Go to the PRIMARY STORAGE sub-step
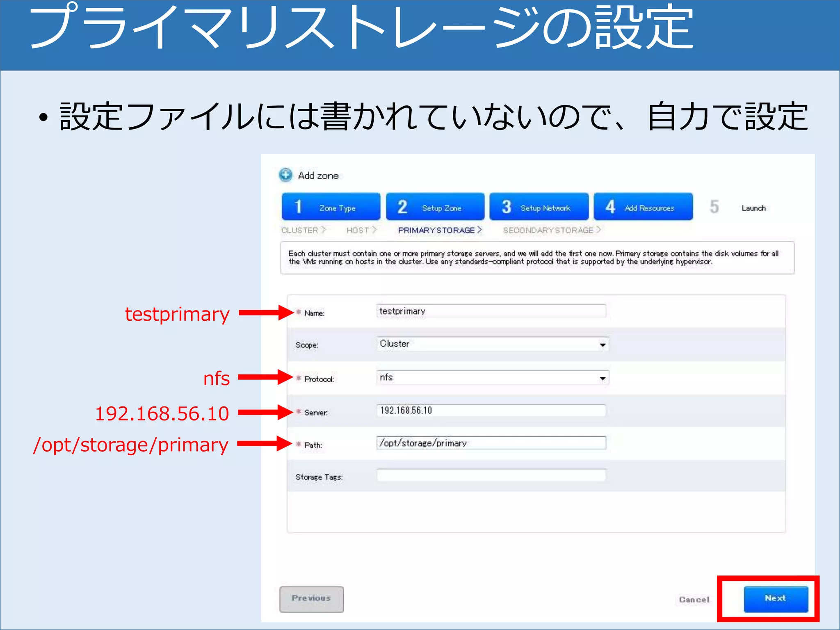The width and height of the screenshot is (840, 630). pyautogui.click(x=440, y=230)
